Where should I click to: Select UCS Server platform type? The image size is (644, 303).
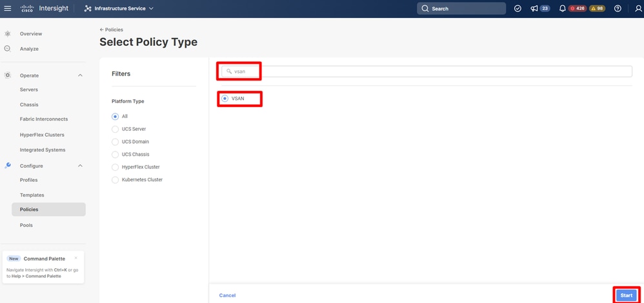(115, 129)
